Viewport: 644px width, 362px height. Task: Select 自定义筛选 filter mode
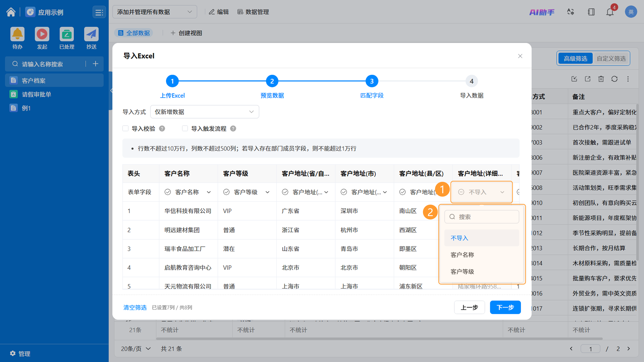click(x=611, y=59)
